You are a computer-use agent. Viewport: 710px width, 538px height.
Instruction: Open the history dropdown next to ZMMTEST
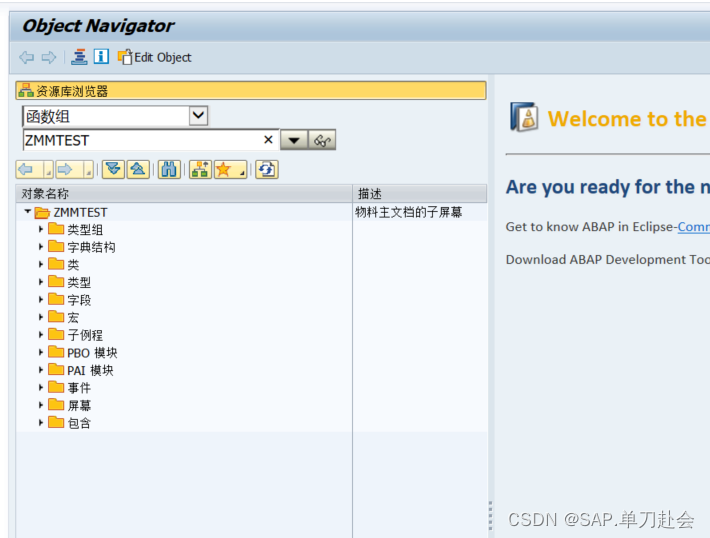pyautogui.click(x=294, y=140)
